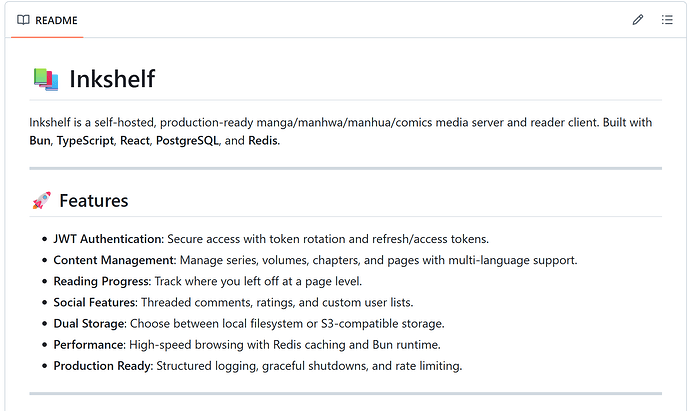The height and width of the screenshot is (411, 690).
Task: Click the rocket emoji beside Features
Action: [41, 201]
